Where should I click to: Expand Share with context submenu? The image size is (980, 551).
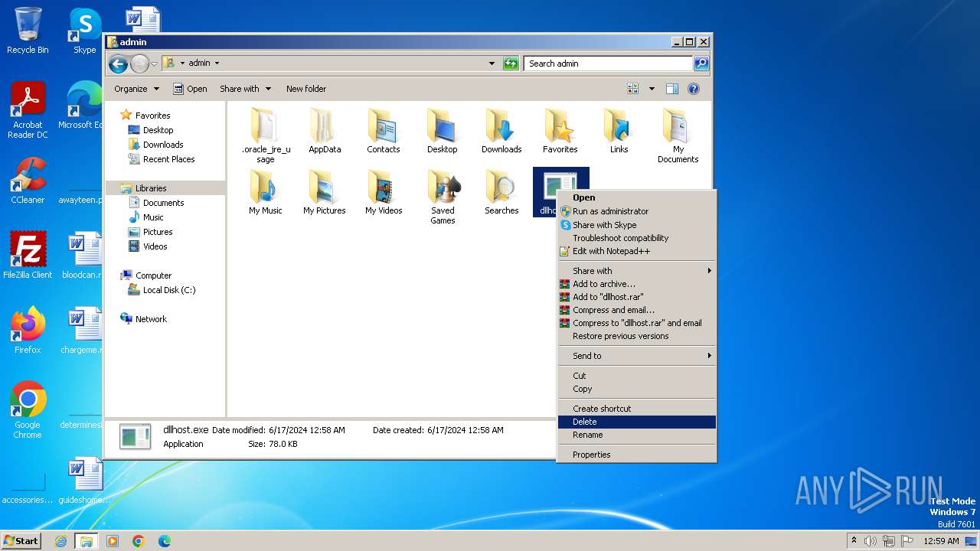[636, 271]
